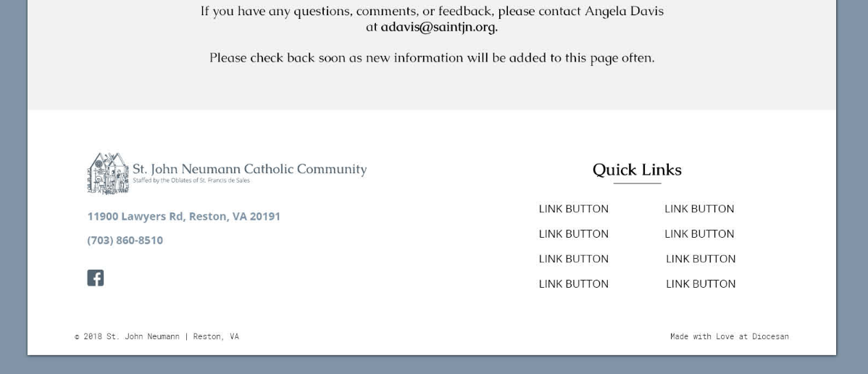868x374 pixels.
Task: Open the 11900 Lawyers Rd address link
Action: coord(183,216)
